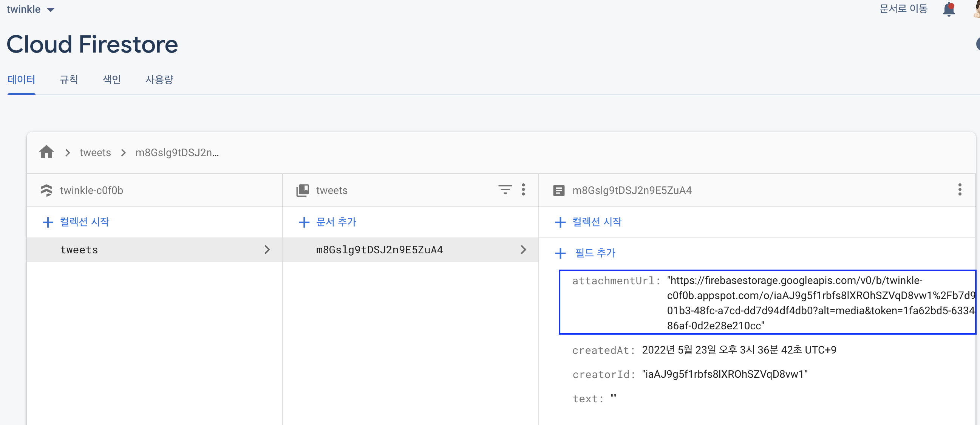Open the 사용량 tab

click(x=159, y=79)
